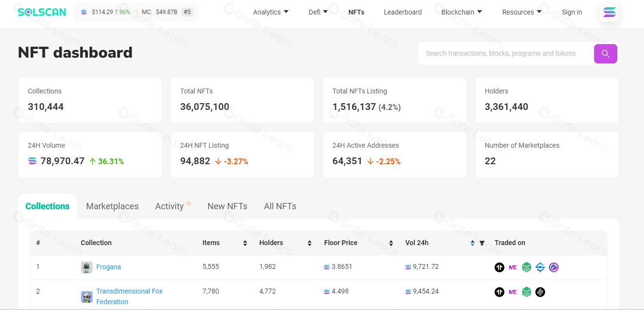Click the black S-shaped icon in the Fox Federation row

pyautogui.click(x=540, y=292)
